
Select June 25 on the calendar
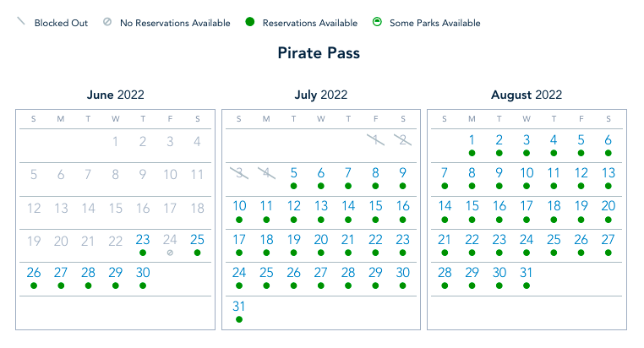(x=197, y=240)
